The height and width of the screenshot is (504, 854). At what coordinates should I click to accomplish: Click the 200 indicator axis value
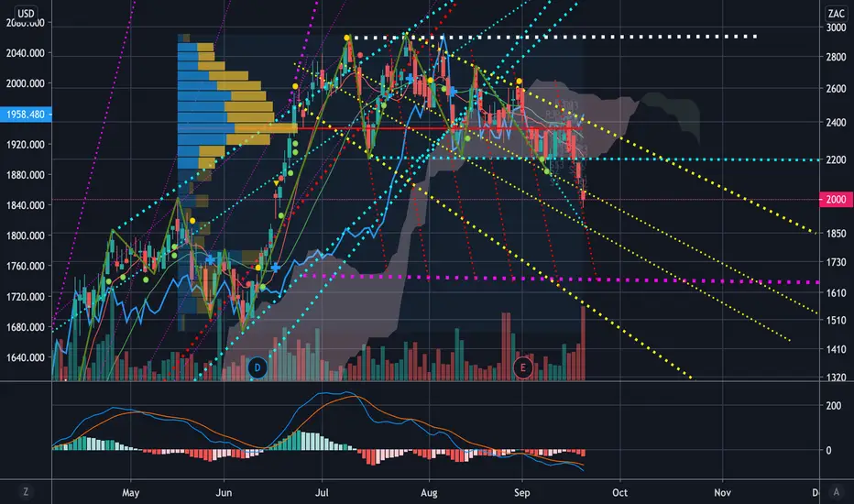[x=833, y=406]
